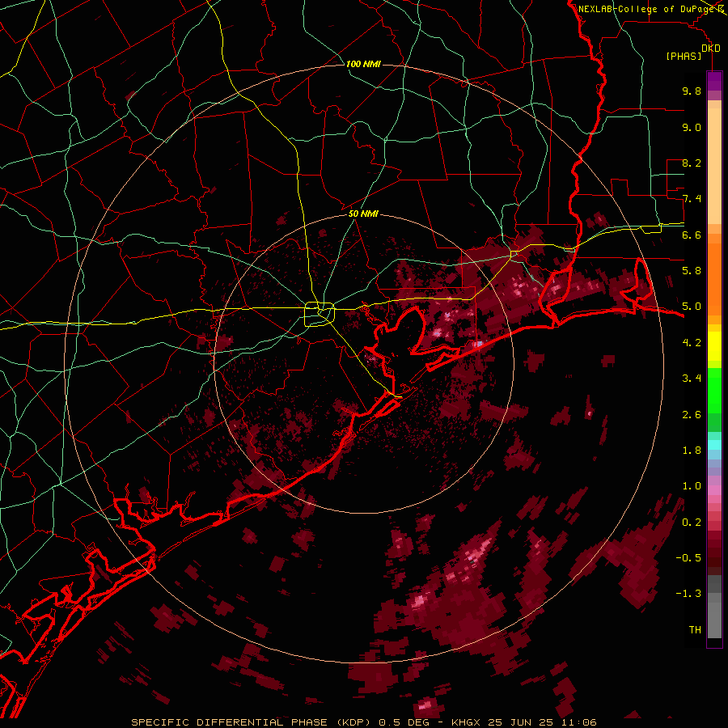Click the 1.0 color scale value

click(692, 486)
